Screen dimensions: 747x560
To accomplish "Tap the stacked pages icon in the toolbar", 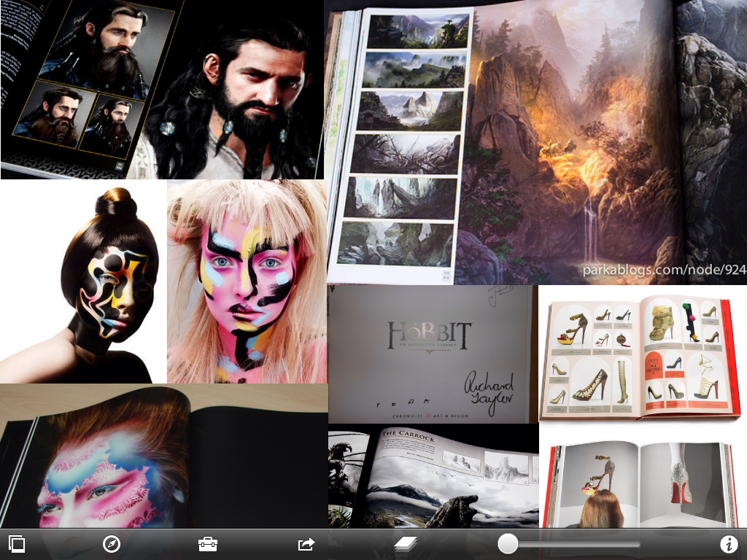I will pyautogui.click(x=17, y=544).
